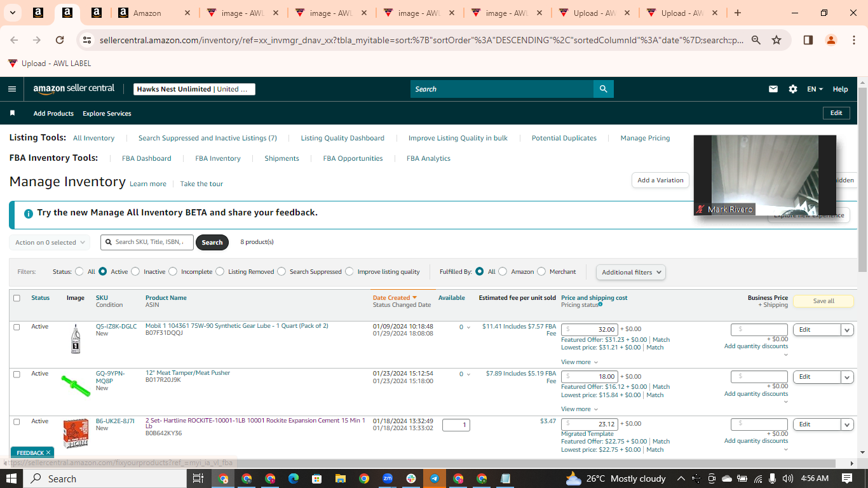The width and height of the screenshot is (868, 488).
Task: Reload the page with the refresh icon
Action: click(x=60, y=40)
